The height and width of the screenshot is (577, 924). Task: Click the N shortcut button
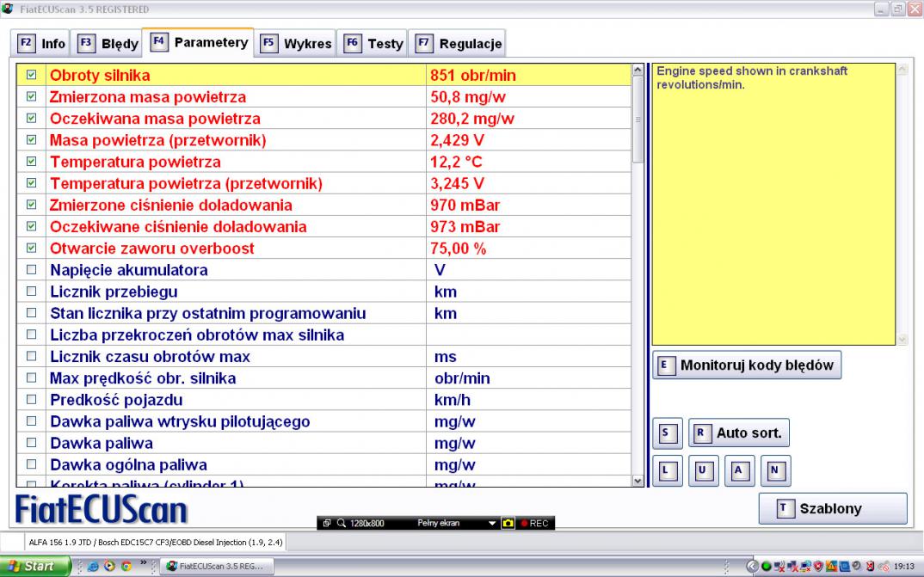tap(775, 470)
